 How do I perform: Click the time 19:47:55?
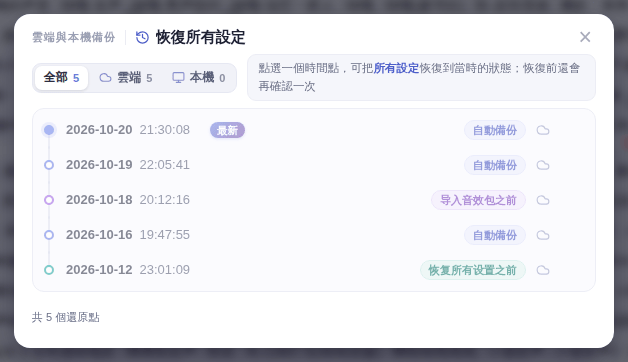tap(165, 235)
